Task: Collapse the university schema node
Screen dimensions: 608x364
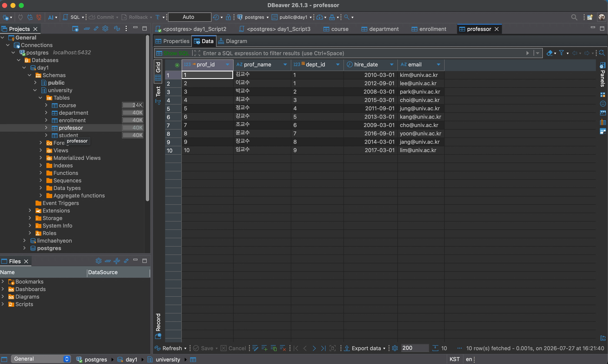Action: [35, 90]
